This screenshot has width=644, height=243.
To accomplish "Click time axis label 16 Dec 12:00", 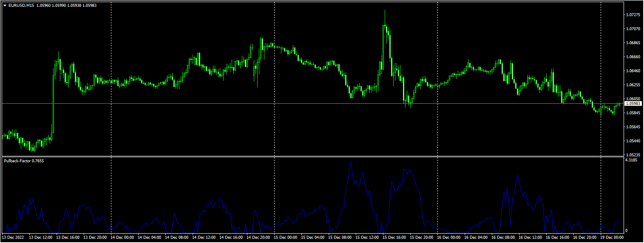I will (531, 237).
